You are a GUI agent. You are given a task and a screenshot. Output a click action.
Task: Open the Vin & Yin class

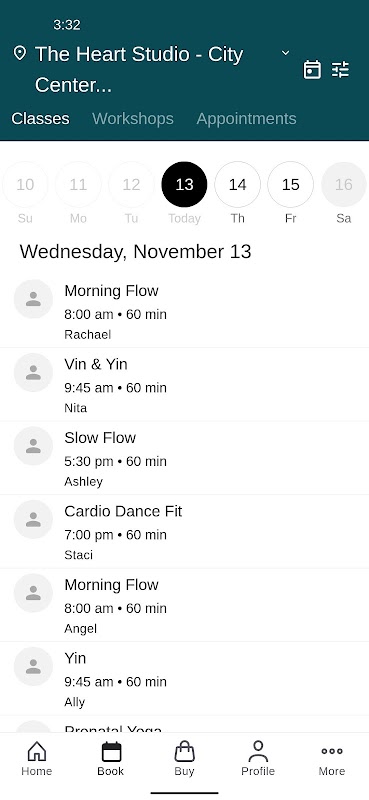(184, 385)
